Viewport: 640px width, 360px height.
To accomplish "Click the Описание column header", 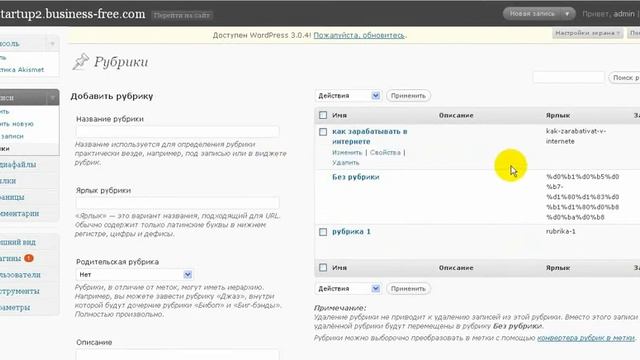I will pos(456,116).
